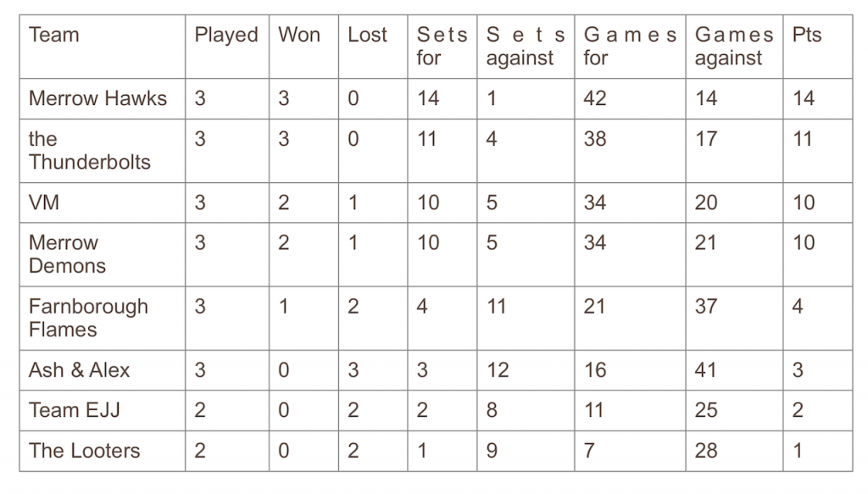The width and height of the screenshot is (868, 494).
Task: Select the VM team name cell
Action: pos(44,203)
